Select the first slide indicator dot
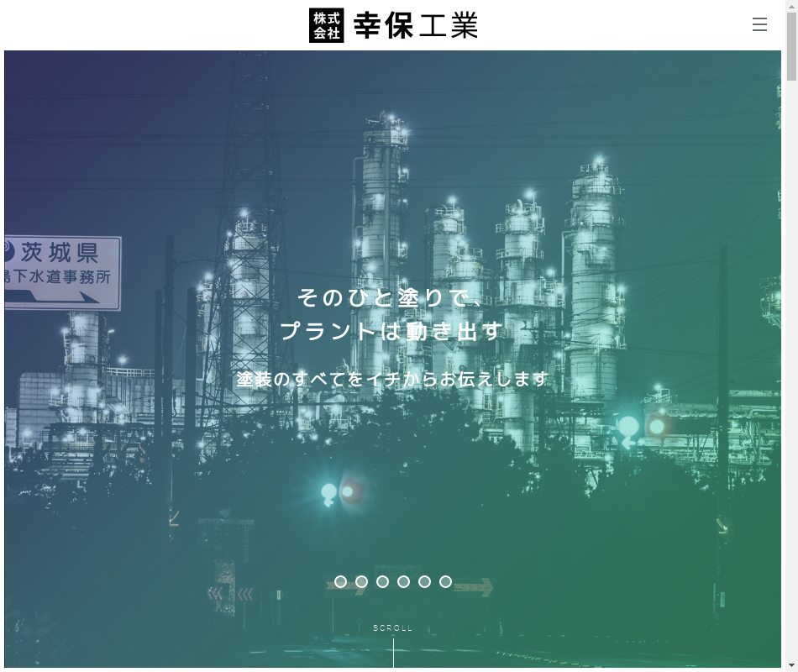Viewport: 798px width, 672px height. coord(340,581)
